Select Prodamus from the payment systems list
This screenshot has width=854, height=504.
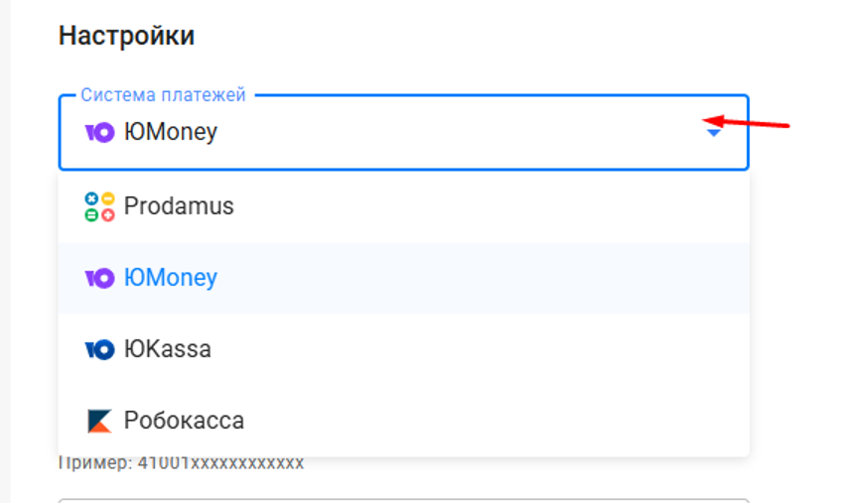[x=179, y=206]
